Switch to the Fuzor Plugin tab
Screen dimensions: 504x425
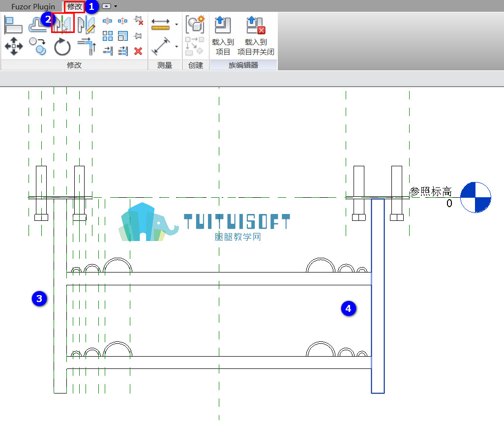pos(33,6)
